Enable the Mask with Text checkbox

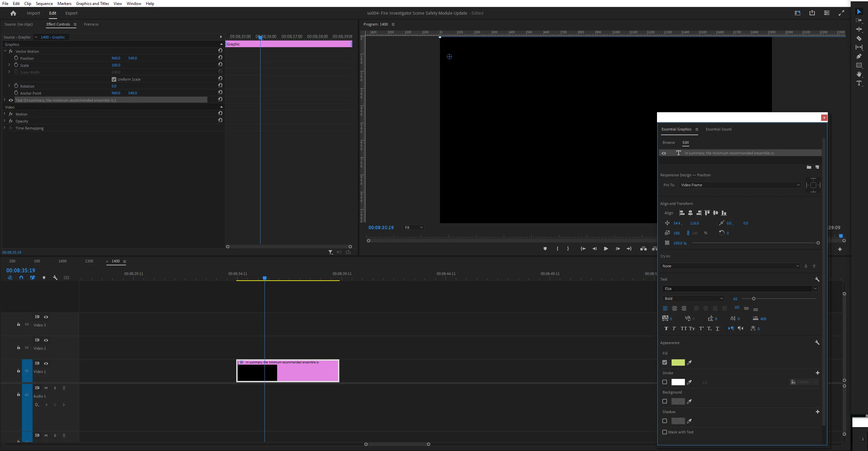[x=665, y=432]
